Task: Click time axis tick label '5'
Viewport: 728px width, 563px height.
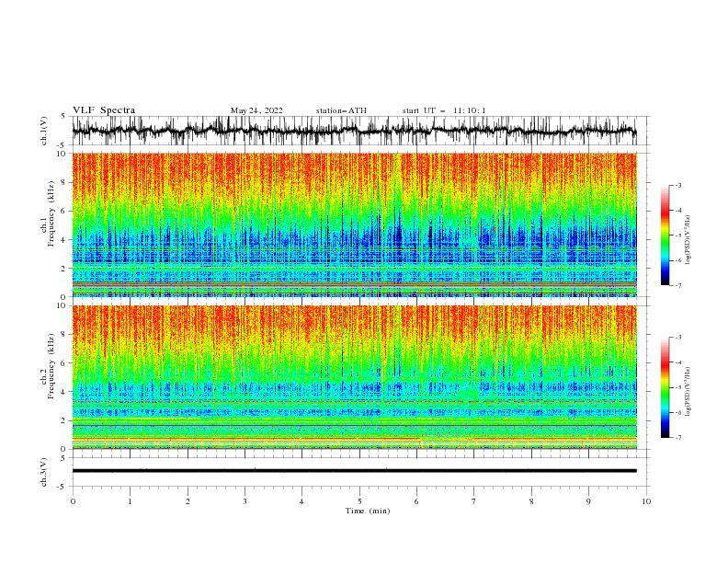Action: [x=359, y=501]
